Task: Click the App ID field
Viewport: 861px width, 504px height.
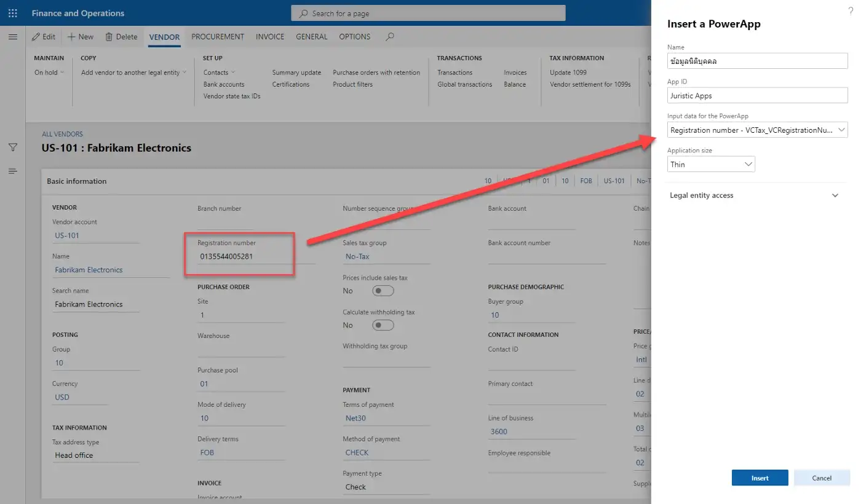Action: tap(758, 95)
